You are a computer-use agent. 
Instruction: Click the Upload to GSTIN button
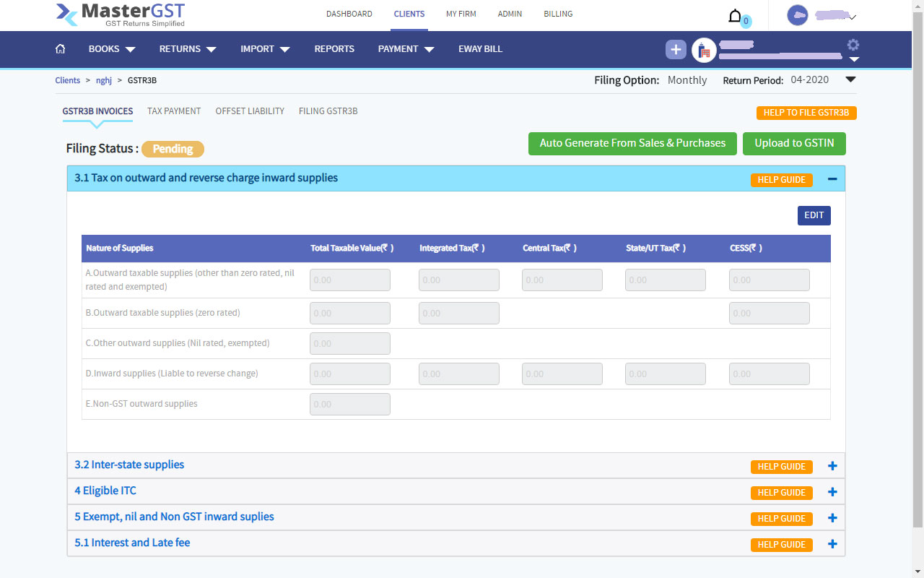794,143
